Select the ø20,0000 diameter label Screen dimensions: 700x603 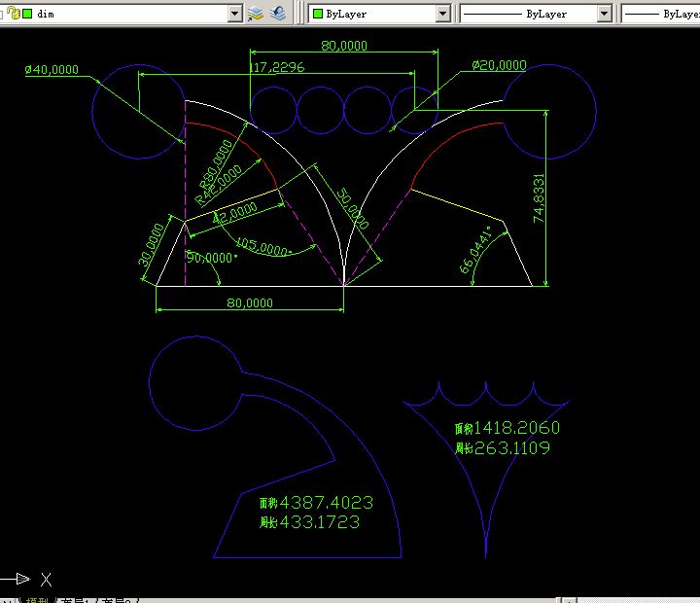click(x=500, y=65)
